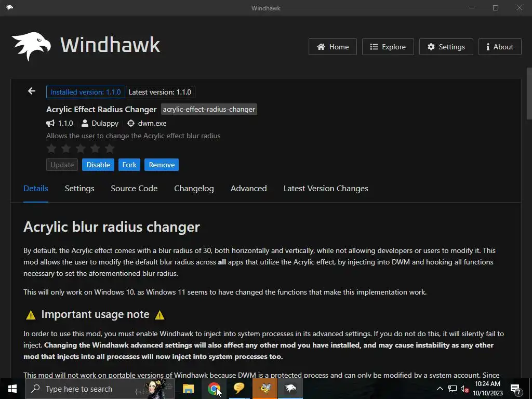This screenshot has width=532, height=399.
Task: Open the yellow speech bubble taskbar app
Action: tap(239, 389)
